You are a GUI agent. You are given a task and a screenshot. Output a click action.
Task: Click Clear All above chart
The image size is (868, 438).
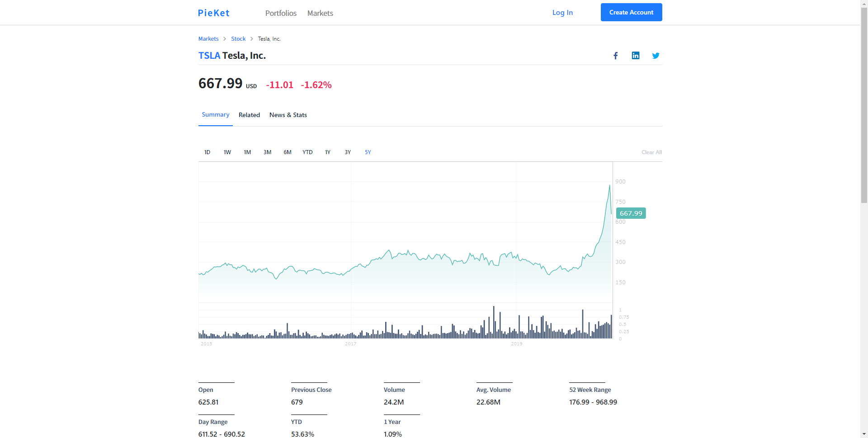651,152
